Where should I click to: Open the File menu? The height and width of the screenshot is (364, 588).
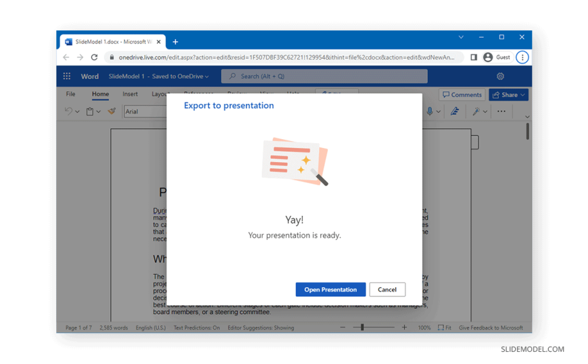70,94
